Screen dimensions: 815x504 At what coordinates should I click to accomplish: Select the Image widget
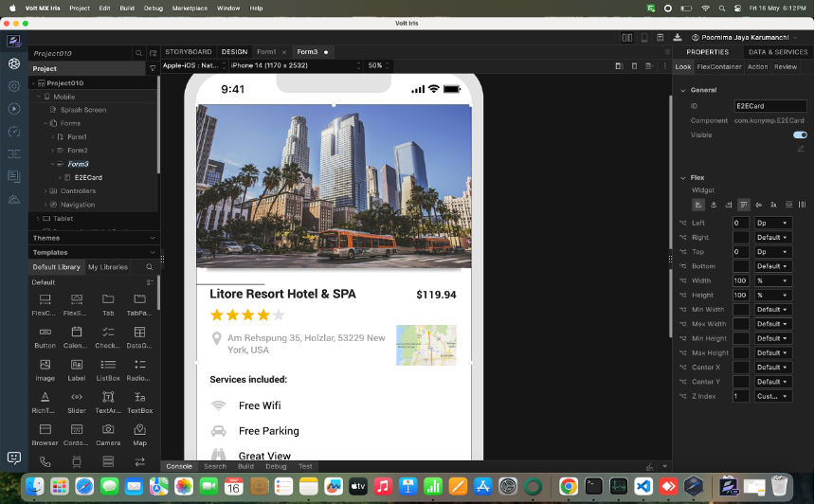[45, 370]
